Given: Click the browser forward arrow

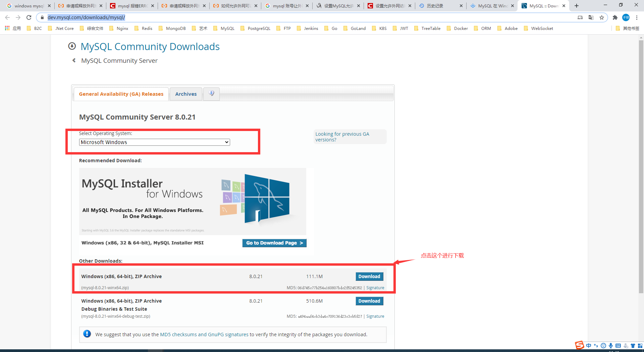Looking at the screenshot, I should pyautogui.click(x=18, y=17).
